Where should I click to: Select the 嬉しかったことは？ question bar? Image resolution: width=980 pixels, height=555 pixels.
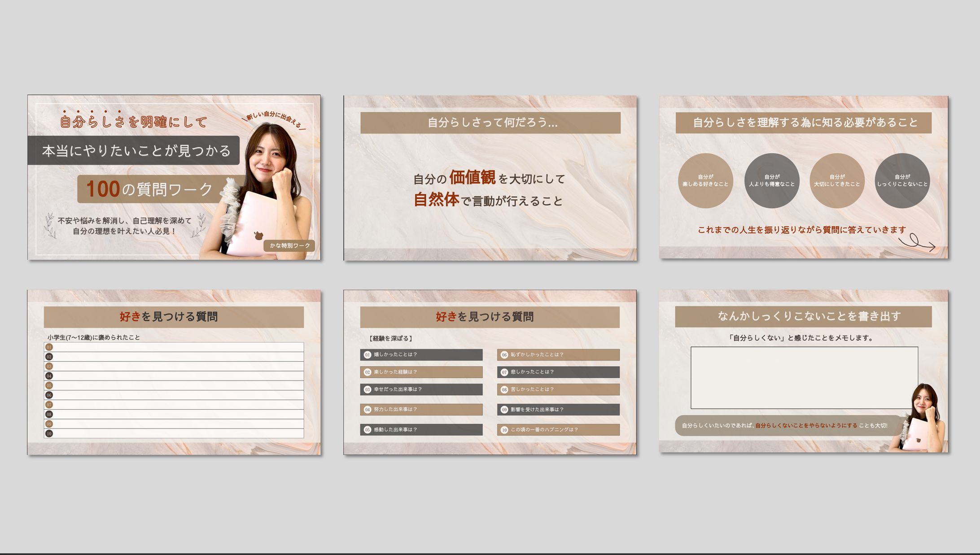(x=421, y=354)
